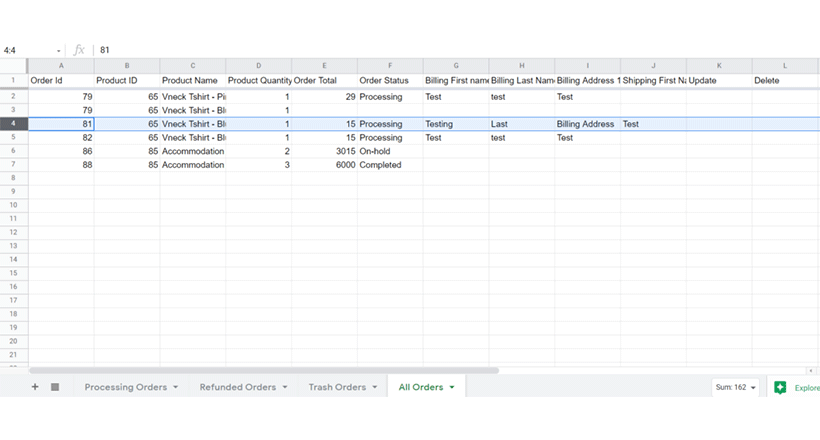Viewport: 820px width, 440px height.
Task: Click the fx formula icon
Action: coord(79,50)
